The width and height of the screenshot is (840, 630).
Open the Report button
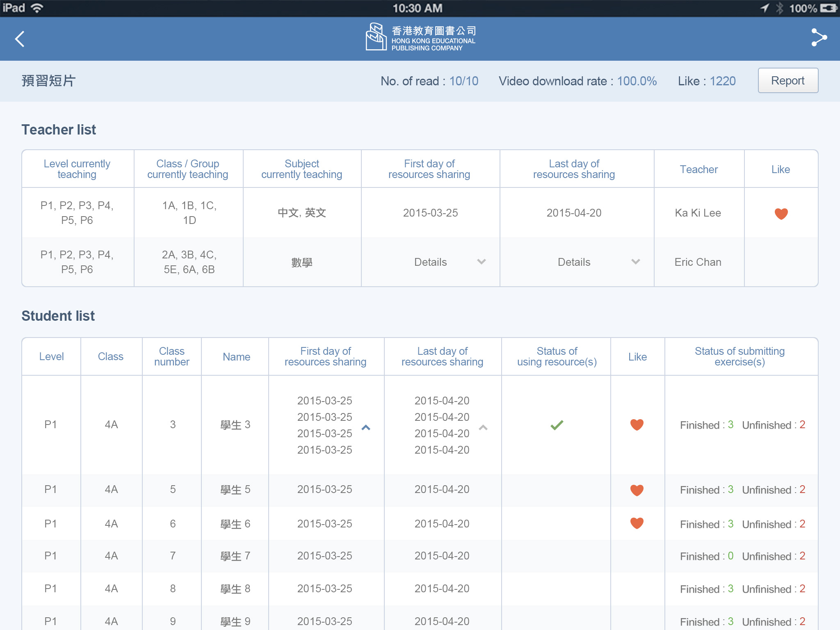click(x=787, y=81)
